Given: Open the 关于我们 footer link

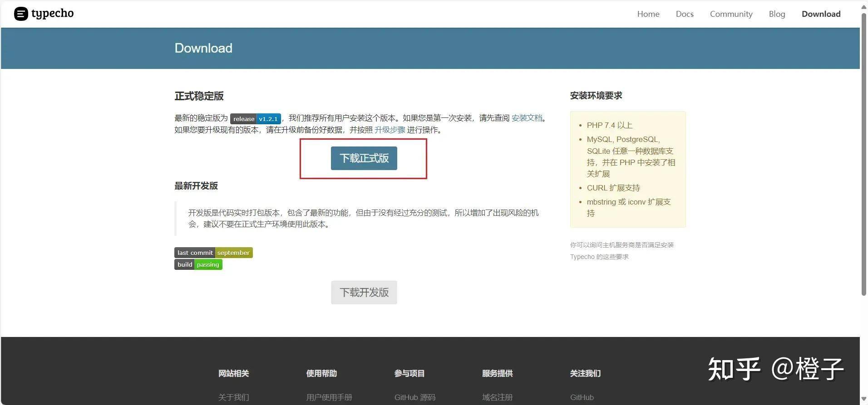Looking at the screenshot, I should tap(233, 397).
